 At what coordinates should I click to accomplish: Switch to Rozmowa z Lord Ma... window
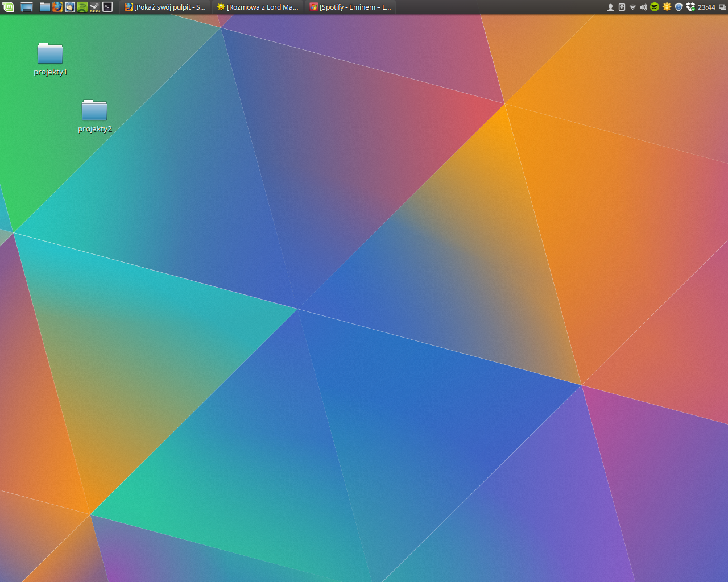258,7
